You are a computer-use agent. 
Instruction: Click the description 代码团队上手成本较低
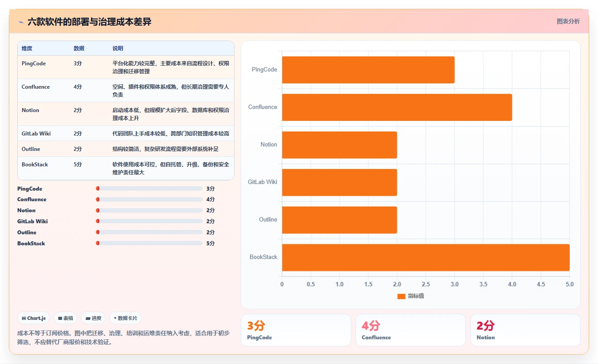pyautogui.click(x=171, y=134)
